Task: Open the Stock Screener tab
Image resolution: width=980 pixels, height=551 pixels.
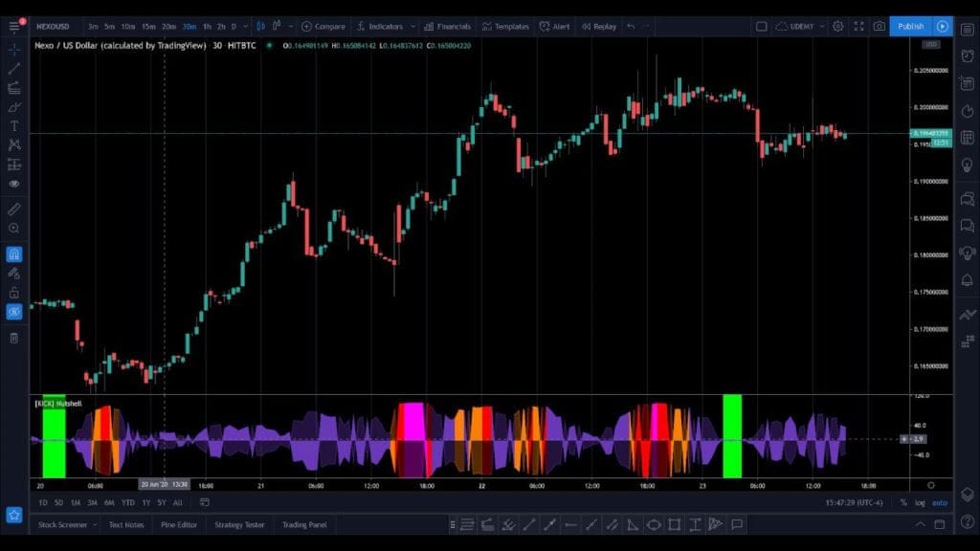Action: click(x=62, y=525)
